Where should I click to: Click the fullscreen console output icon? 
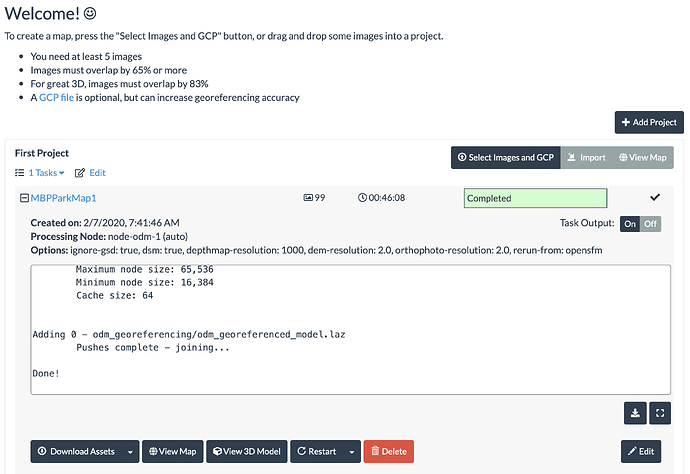658,410
